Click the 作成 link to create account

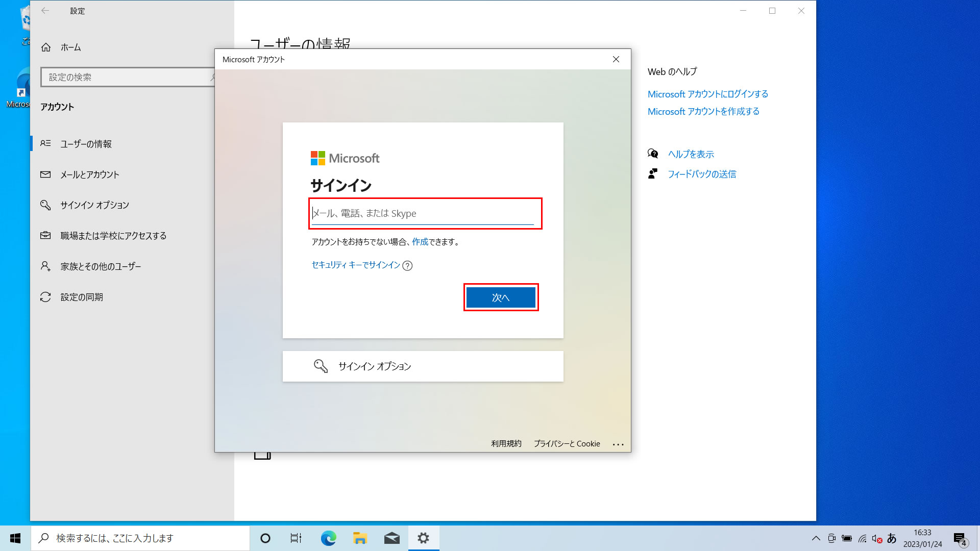[420, 242]
